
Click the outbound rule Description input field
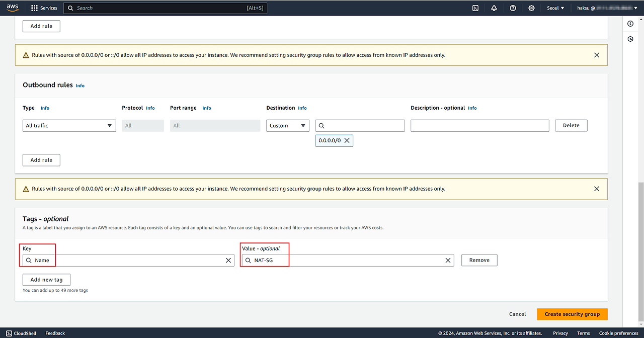tap(479, 126)
